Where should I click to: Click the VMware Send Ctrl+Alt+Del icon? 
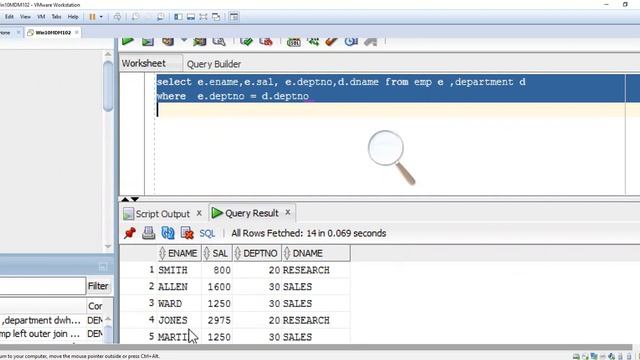tap(117, 17)
